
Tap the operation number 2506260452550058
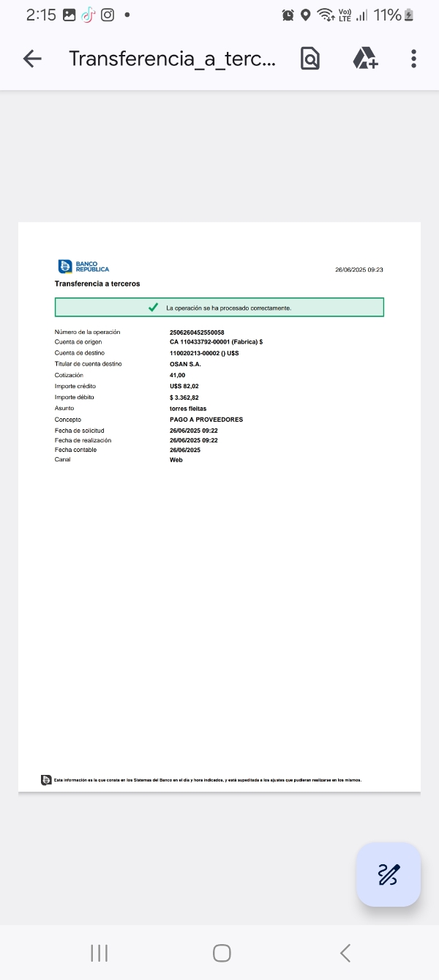coord(197,333)
